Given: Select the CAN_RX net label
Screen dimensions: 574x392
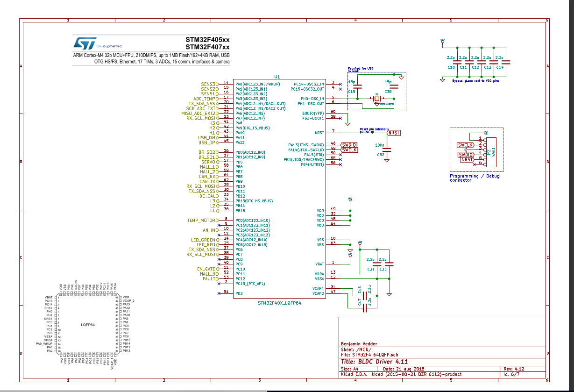Looking at the screenshot, I should point(208,177).
